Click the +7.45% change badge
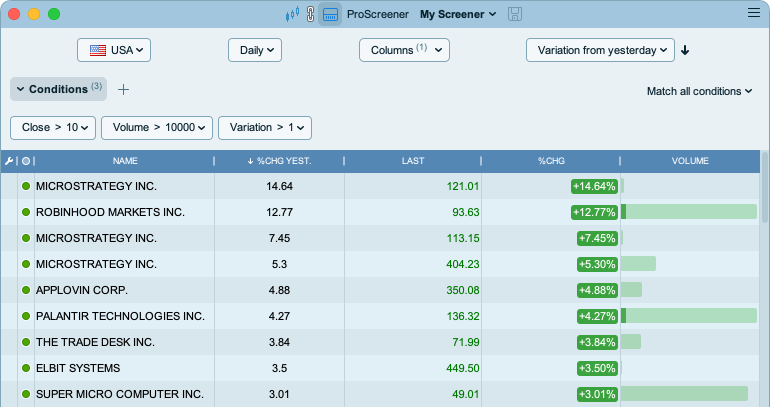Image resolution: width=770 pixels, height=407 pixels. click(x=597, y=238)
